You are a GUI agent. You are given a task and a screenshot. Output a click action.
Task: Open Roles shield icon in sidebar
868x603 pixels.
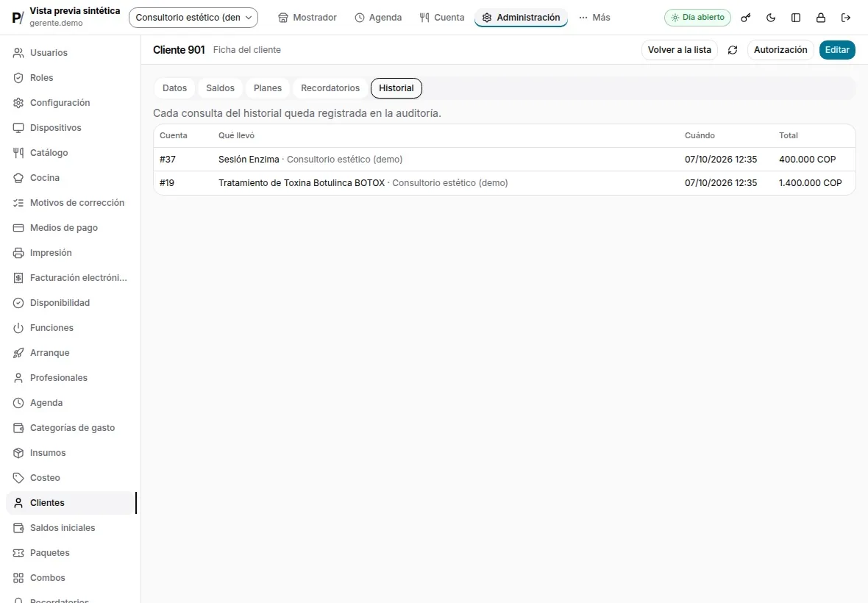coord(18,78)
